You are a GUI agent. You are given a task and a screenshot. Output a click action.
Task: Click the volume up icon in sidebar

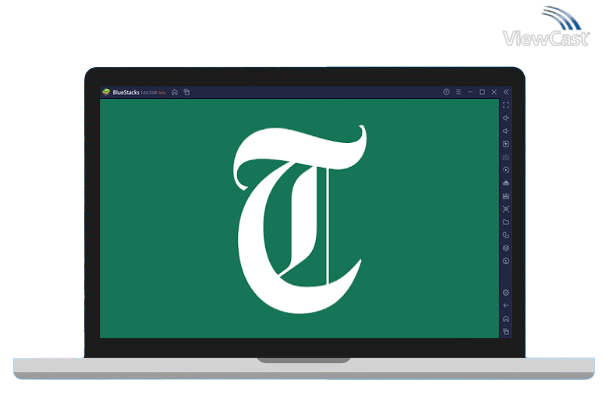(506, 118)
